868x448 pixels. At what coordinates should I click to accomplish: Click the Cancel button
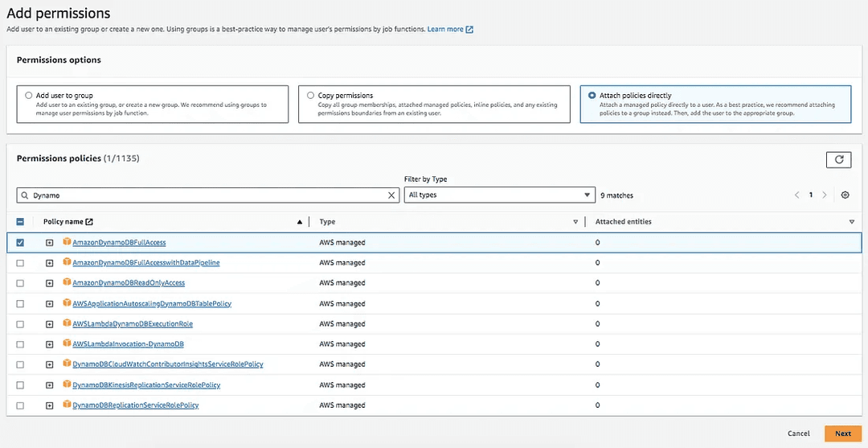coord(798,434)
